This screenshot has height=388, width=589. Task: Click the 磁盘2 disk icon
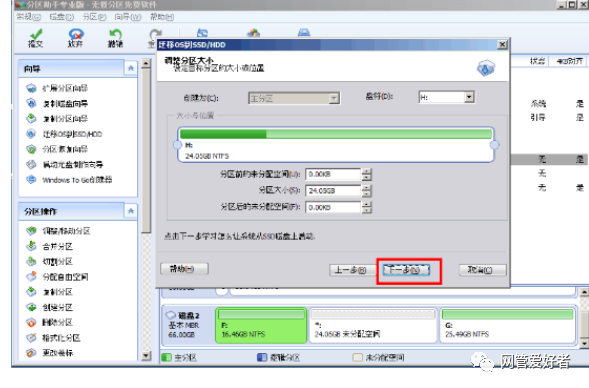pyautogui.click(x=171, y=315)
